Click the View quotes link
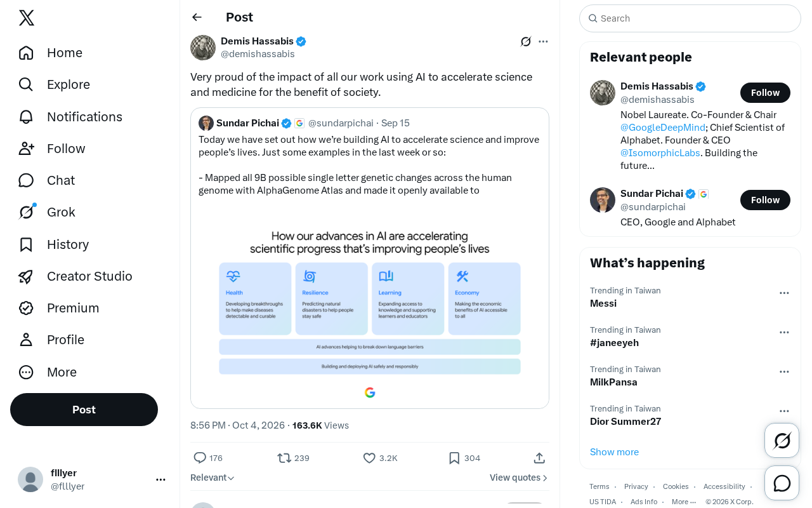The height and width of the screenshot is (508, 812). point(519,478)
